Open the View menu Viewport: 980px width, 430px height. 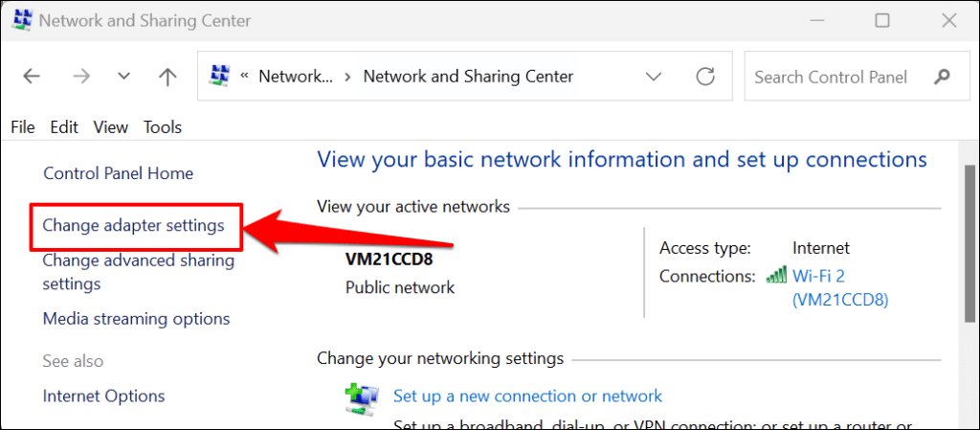click(x=111, y=126)
